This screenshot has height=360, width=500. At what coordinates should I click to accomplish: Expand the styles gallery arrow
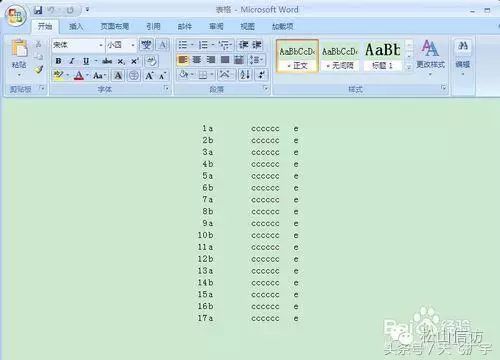pos(409,67)
